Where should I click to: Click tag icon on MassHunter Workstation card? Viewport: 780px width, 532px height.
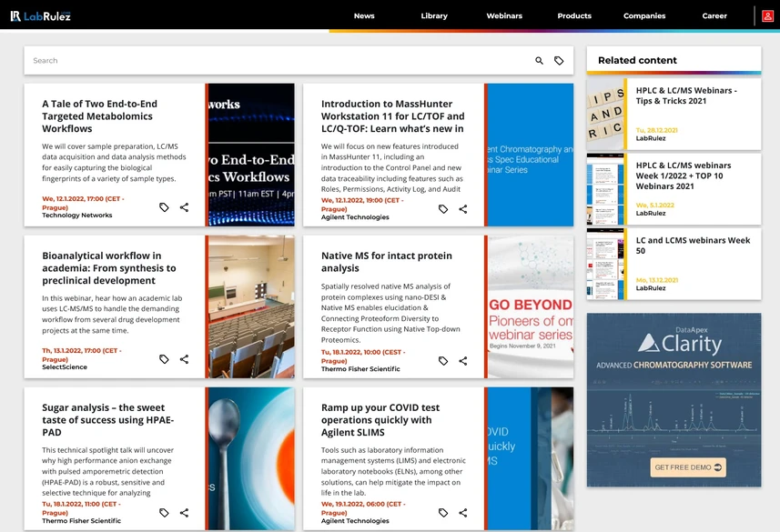click(443, 209)
